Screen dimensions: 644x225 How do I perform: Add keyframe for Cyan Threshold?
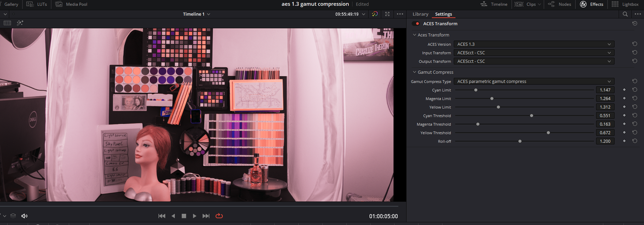[x=624, y=116]
